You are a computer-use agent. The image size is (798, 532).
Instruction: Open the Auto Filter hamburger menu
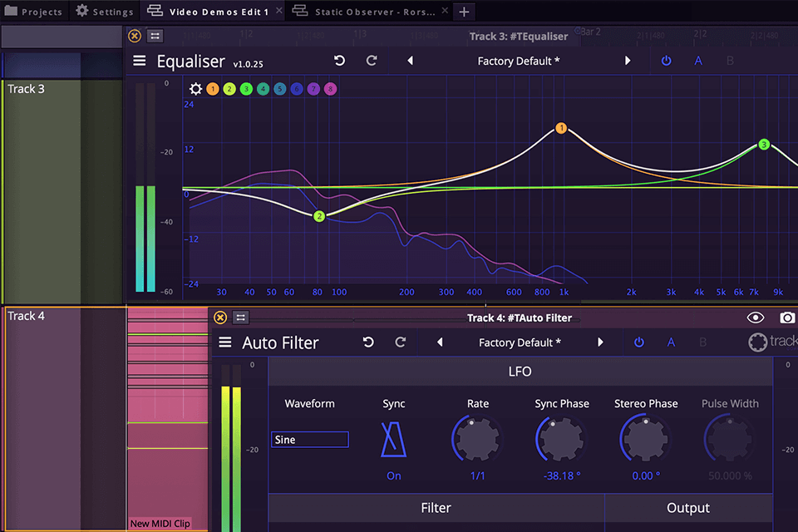tap(224, 342)
